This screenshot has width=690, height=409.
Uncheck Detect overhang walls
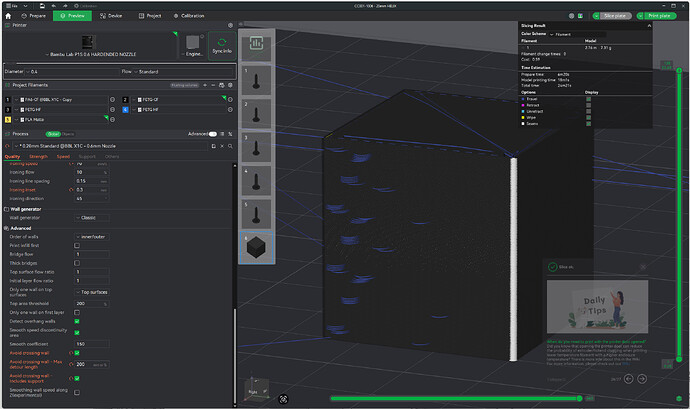pyautogui.click(x=77, y=321)
